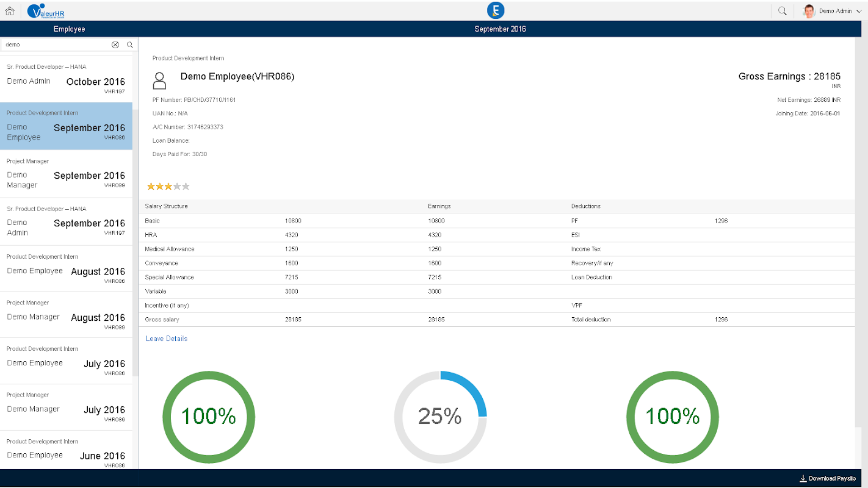Click the blue E app icon
868x488 pixels.
point(496,10)
